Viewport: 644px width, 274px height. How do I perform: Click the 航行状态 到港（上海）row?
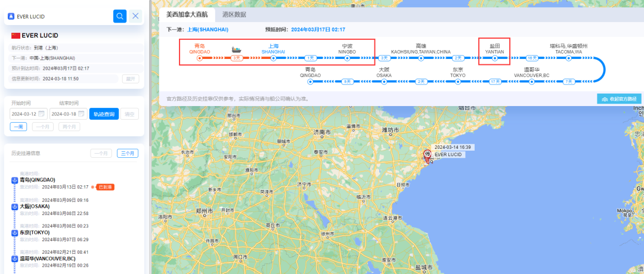coord(76,48)
